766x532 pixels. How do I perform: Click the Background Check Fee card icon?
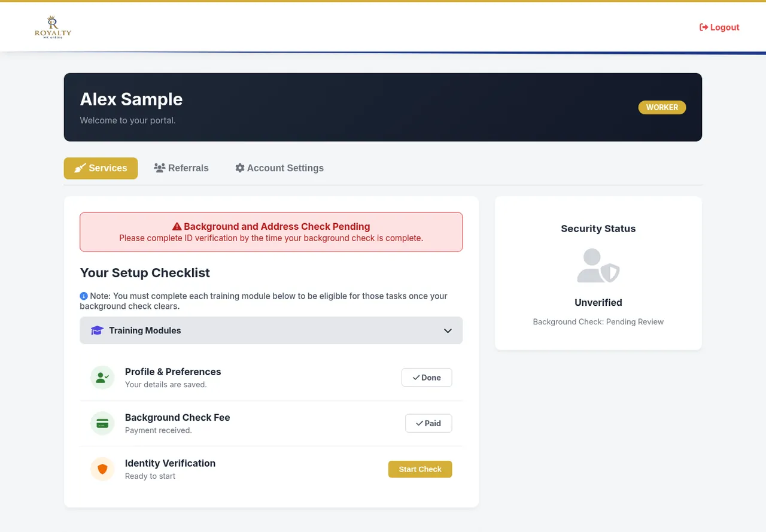tap(102, 423)
